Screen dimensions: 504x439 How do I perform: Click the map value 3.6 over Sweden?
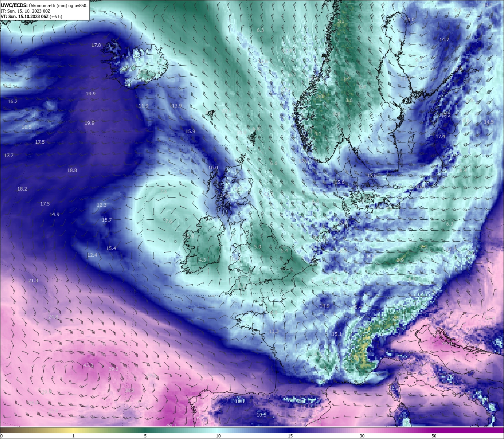point(349,100)
